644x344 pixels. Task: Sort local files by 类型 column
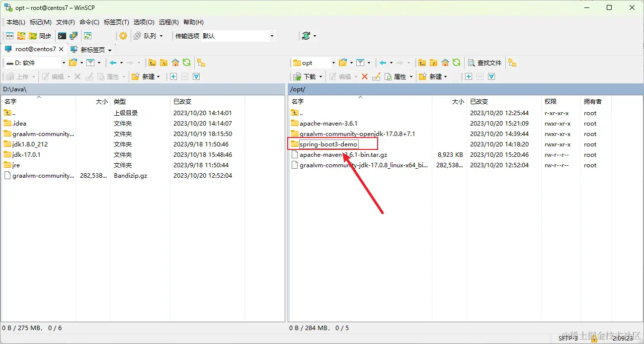click(140, 101)
